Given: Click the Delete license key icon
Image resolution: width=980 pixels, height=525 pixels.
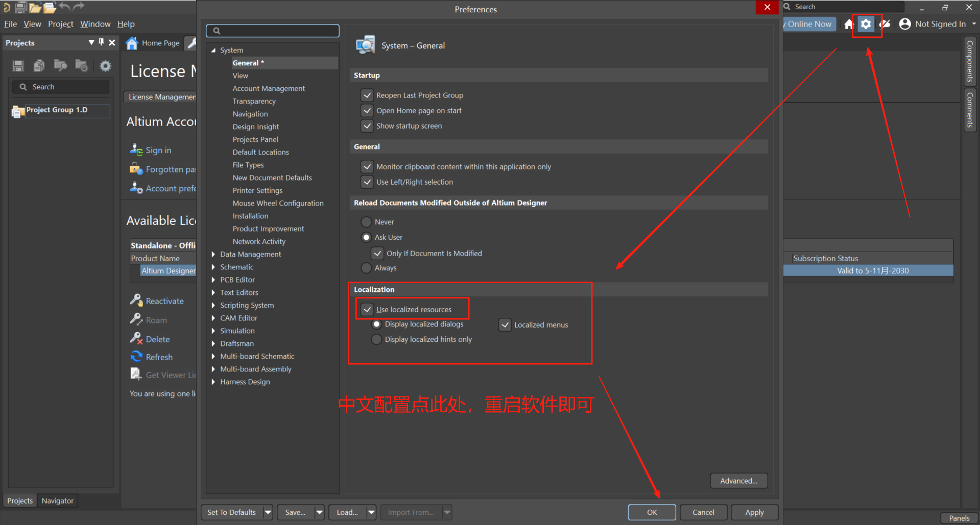Looking at the screenshot, I should [x=136, y=338].
